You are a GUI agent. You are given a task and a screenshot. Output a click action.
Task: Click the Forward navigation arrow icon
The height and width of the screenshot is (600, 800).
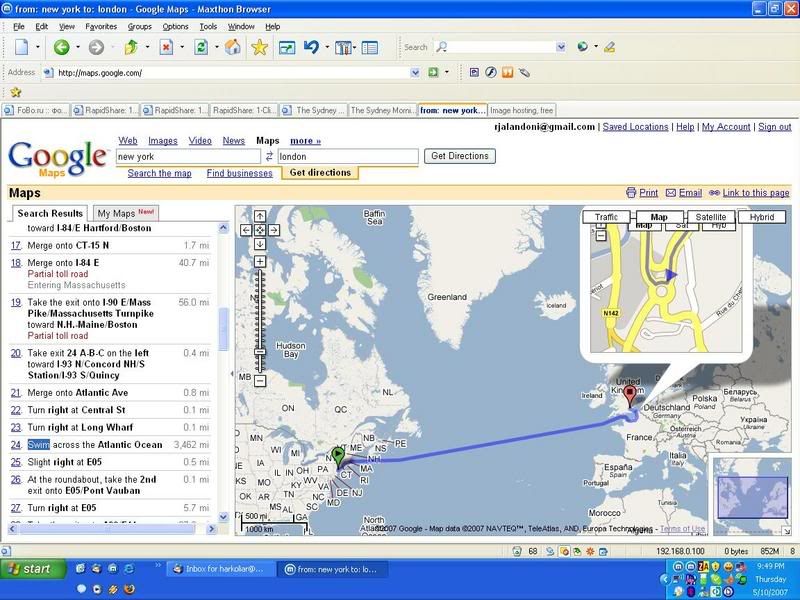tap(96, 47)
